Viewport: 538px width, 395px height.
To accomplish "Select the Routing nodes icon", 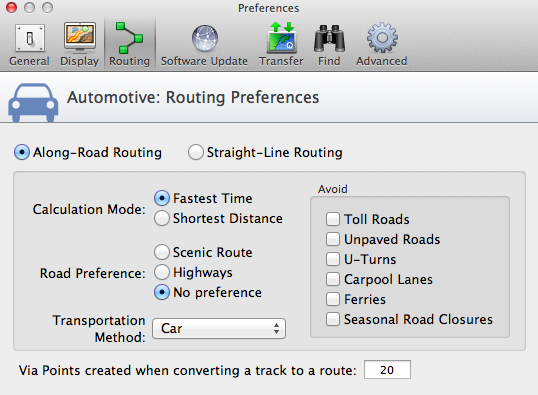I will coord(129,38).
